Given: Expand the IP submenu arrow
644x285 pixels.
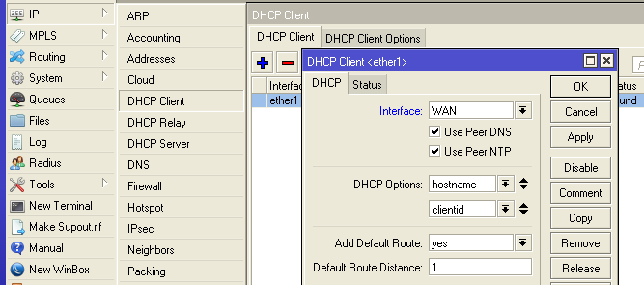Looking at the screenshot, I should (105, 14).
